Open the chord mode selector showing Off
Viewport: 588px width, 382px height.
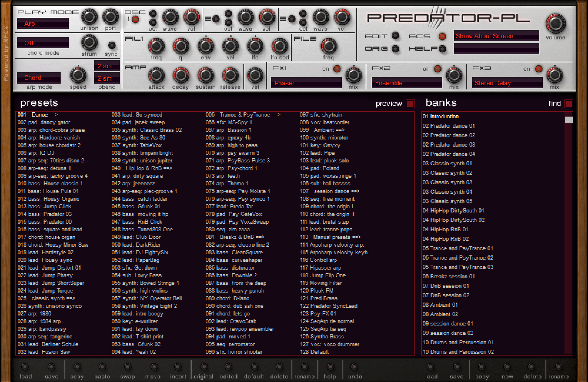tap(43, 43)
